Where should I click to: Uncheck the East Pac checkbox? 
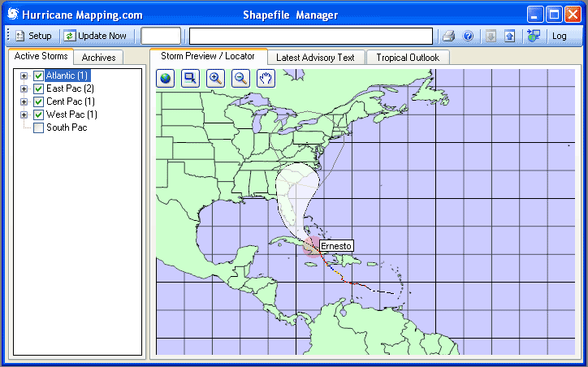pos(38,89)
